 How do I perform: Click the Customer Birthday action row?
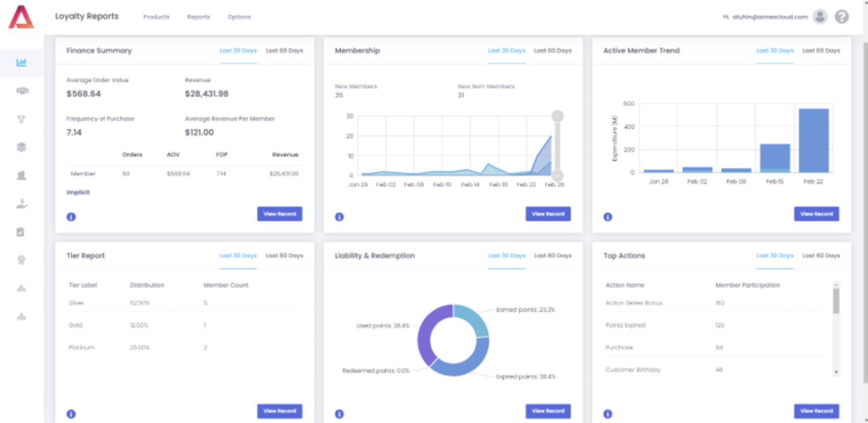coord(718,369)
